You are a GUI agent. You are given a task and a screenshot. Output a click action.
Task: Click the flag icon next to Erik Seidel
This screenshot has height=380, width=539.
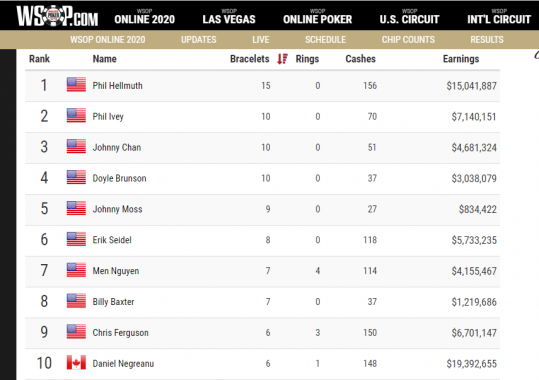point(76,239)
